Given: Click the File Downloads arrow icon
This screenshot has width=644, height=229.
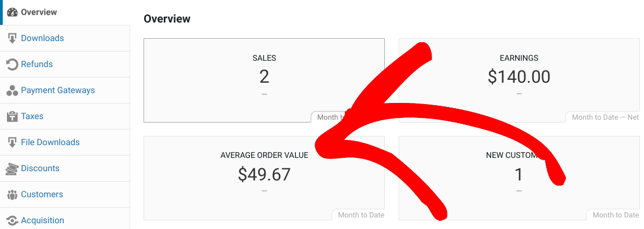Looking at the screenshot, I should click(x=12, y=142).
